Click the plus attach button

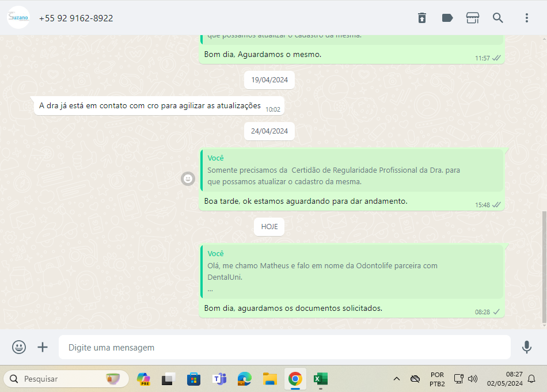tap(43, 347)
